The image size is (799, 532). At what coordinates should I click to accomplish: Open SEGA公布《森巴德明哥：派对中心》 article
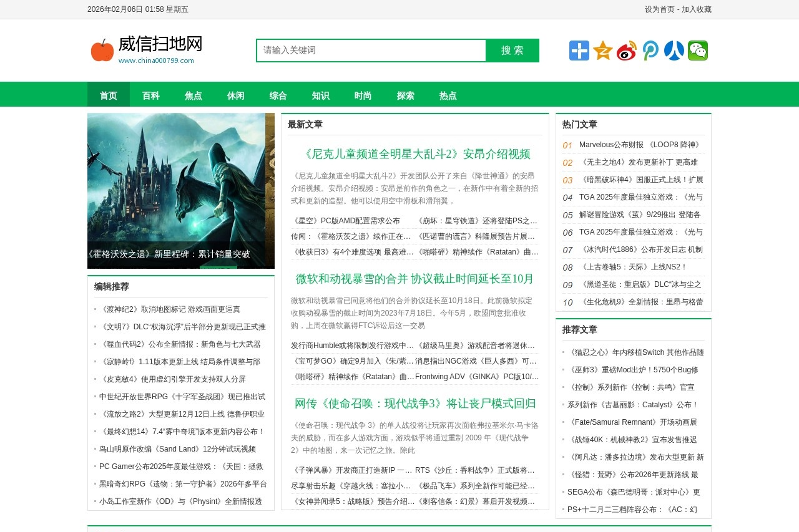point(634,492)
